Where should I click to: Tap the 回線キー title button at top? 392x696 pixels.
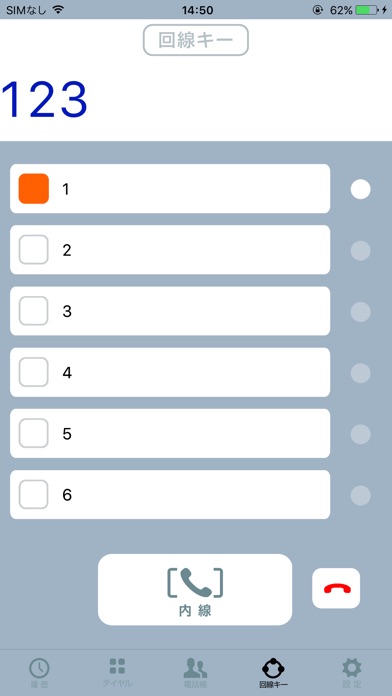pos(195,40)
